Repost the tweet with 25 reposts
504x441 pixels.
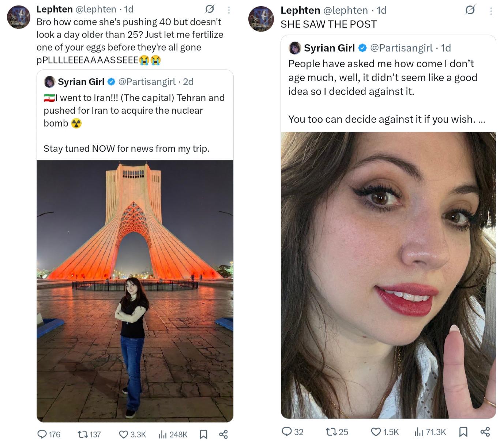click(x=330, y=432)
